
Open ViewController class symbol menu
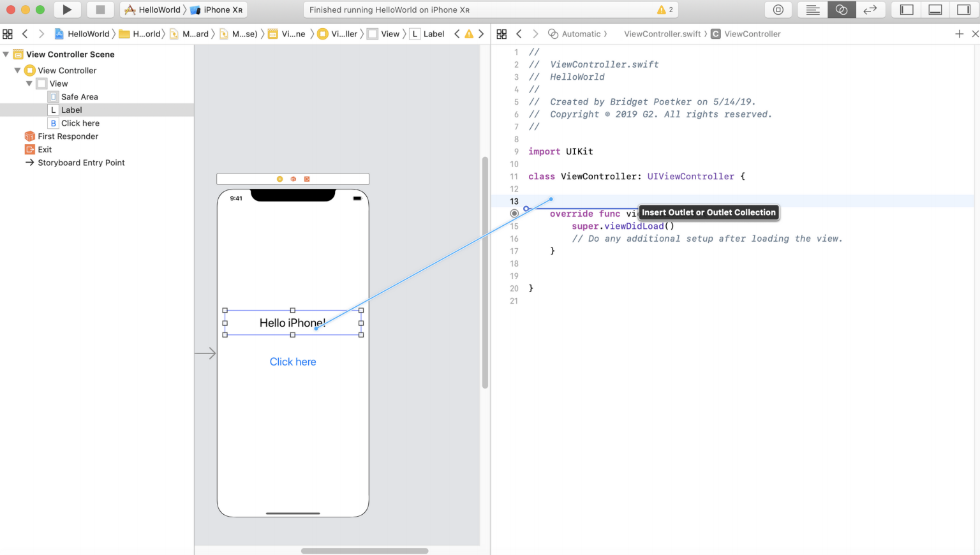[746, 34]
